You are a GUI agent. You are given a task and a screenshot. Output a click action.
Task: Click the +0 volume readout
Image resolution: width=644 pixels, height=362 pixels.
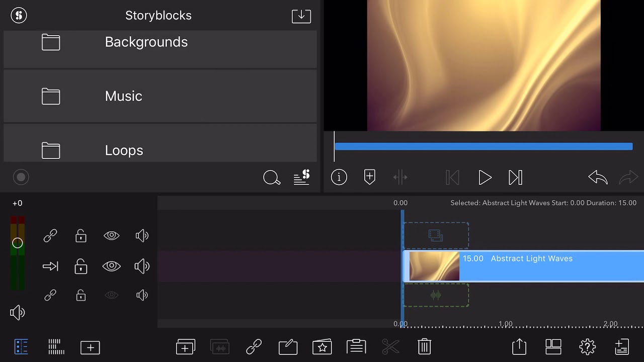(x=18, y=203)
